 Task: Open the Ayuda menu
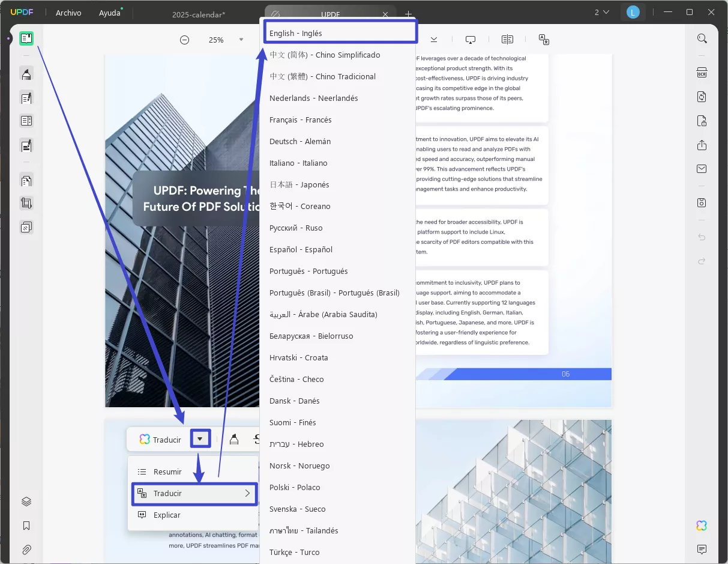coord(110,13)
